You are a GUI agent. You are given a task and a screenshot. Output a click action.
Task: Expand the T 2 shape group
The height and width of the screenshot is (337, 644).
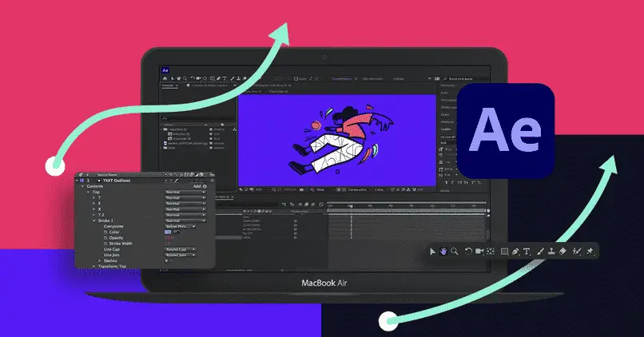pos(93,215)
